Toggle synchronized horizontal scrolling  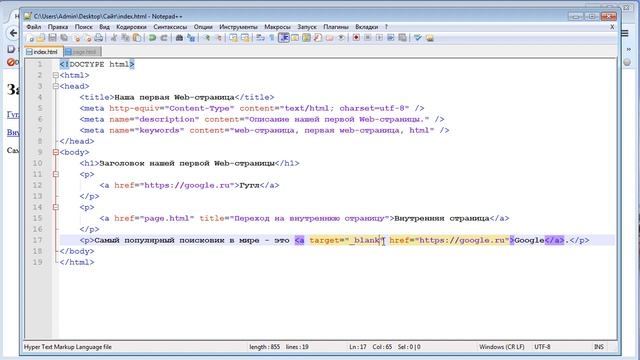(245, 38)
